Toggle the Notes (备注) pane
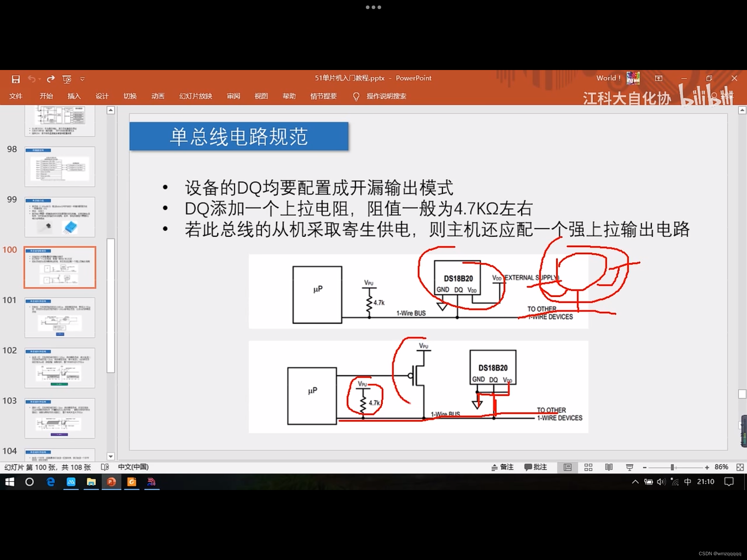747x560 pixels. 502,467
